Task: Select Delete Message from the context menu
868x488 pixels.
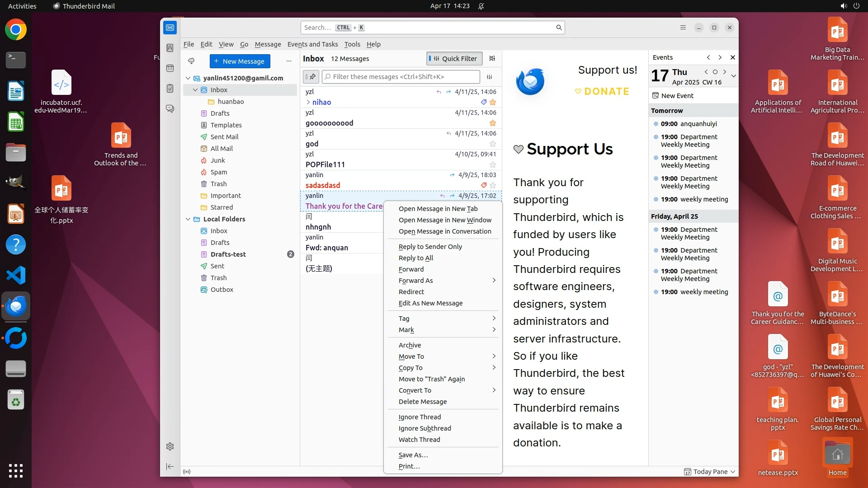Action: (422, 402)
